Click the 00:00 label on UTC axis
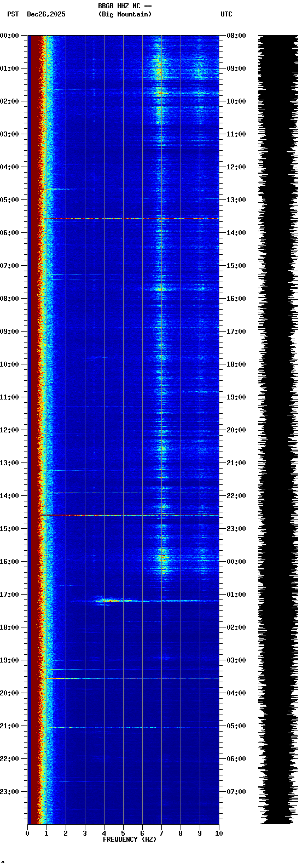302x868 pixels. 236,562
